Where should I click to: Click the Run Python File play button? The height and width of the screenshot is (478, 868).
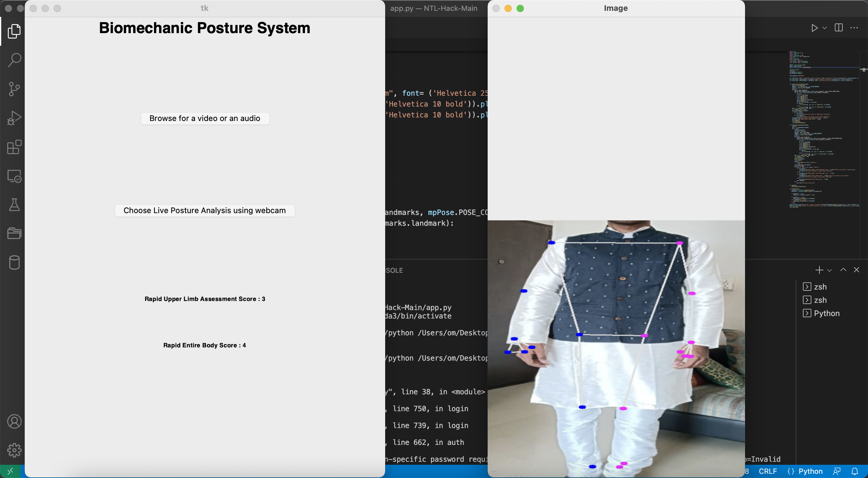[x=814, y=28]
